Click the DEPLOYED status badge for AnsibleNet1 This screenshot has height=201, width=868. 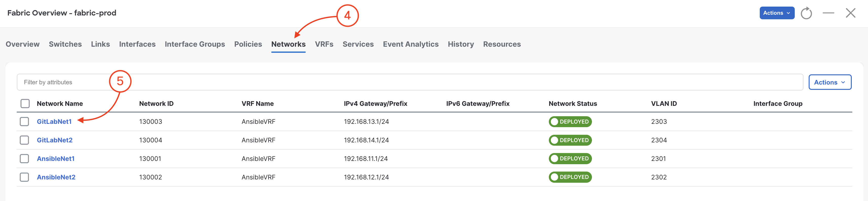(570, 159)
